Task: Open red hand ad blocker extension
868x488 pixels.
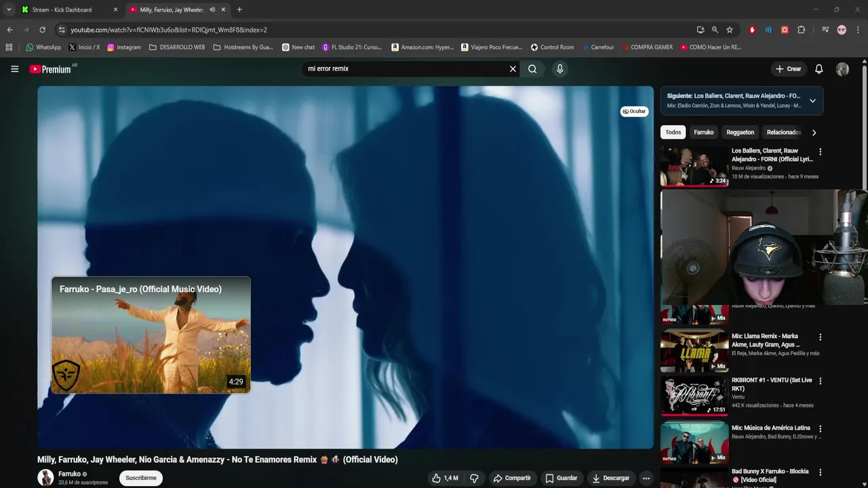Action: point(752,30)
